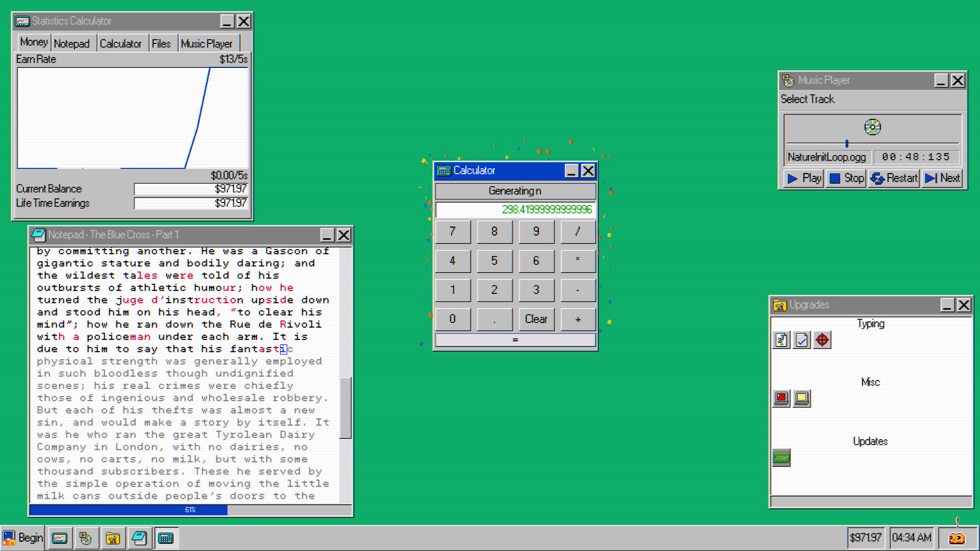Click the checkmark document upgrade under Typing
The height and width of the screenshot is (551, 980).
coord(802,340)
